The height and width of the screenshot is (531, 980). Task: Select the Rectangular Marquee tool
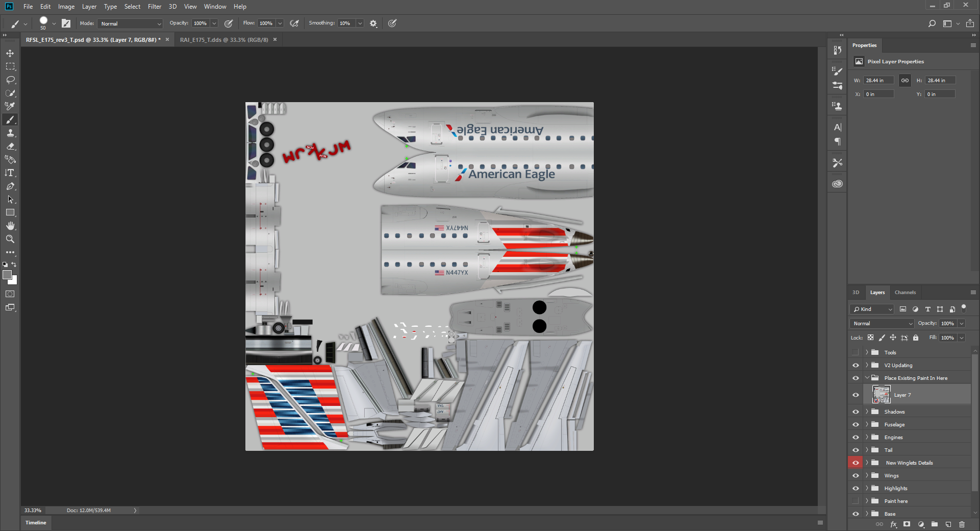click(10, 66)
